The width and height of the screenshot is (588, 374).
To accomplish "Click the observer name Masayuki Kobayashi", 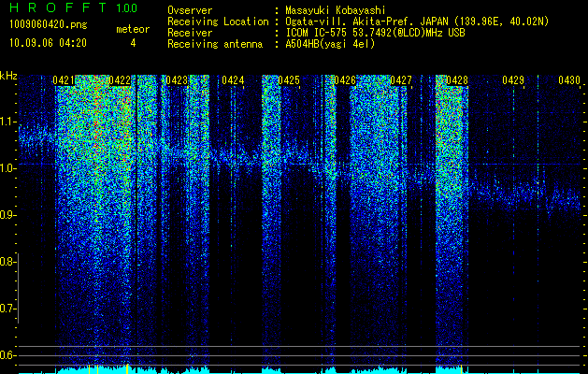I will tap(336, 10).
